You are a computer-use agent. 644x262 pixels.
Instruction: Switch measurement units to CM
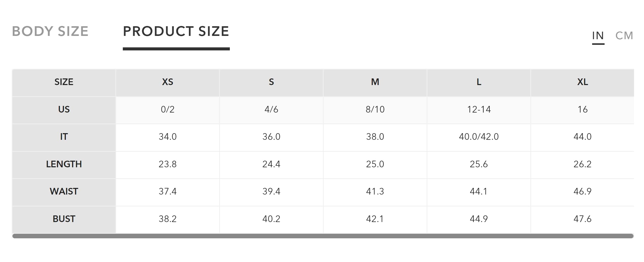[x=624, y=36]
